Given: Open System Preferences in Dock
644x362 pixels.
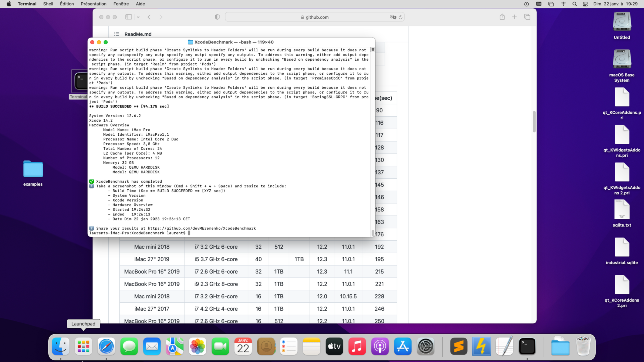Looking at the screenshot, I should (426, 346).
